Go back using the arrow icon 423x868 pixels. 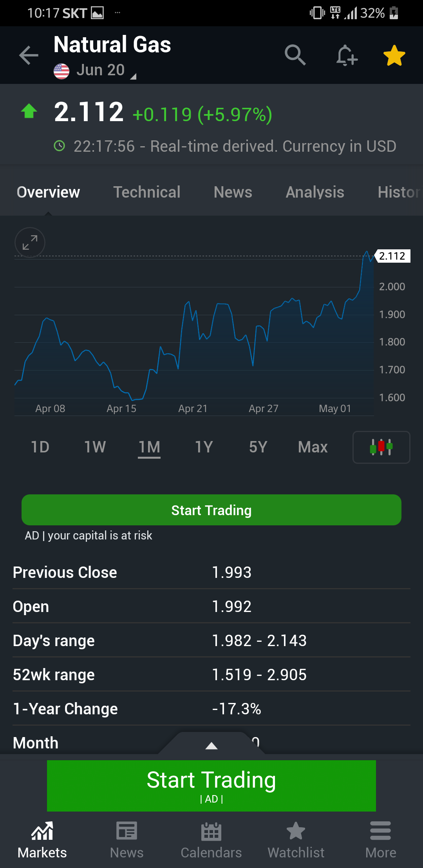click(x=29, y=55)
